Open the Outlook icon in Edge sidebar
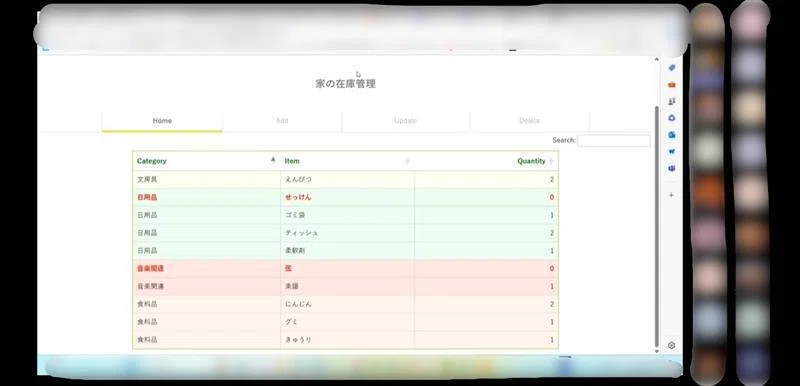800x386 pixels. coord(671,135)
